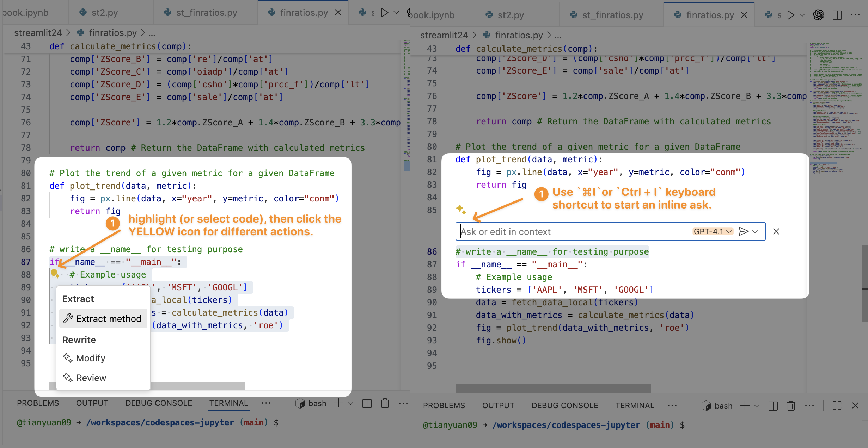Split terminal in the right panel
The height and width of the screenshot is (448, 868).
point(773,406)
